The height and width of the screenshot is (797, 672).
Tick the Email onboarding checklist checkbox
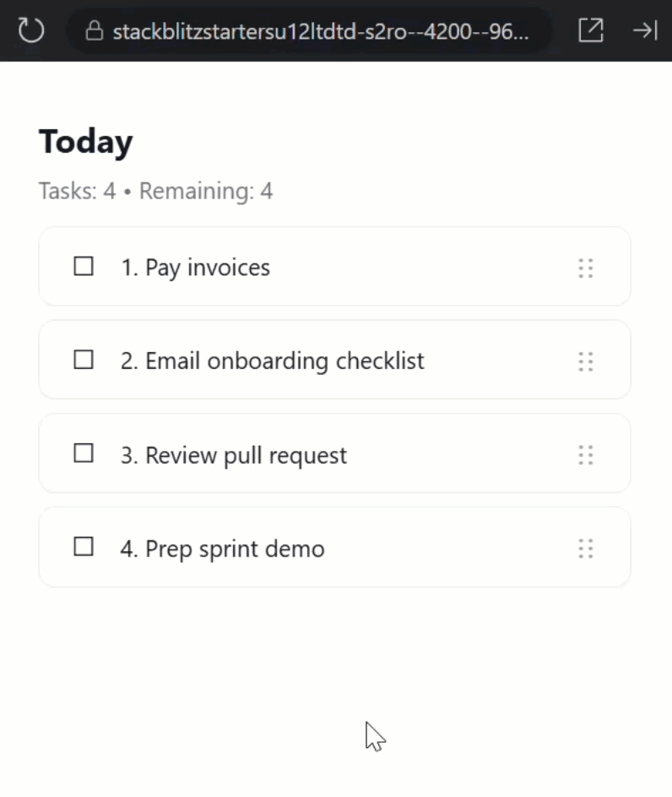pyautogui.click(x=84, y=361)
